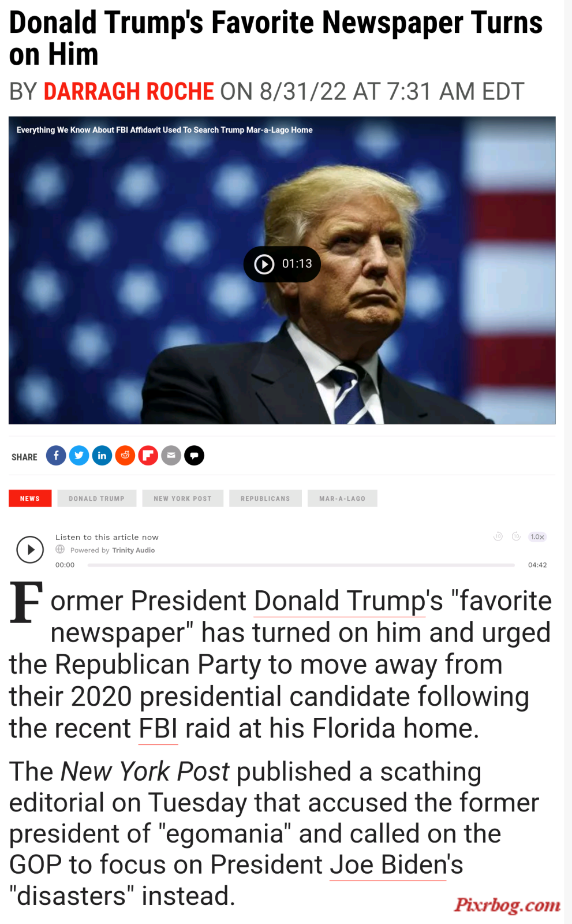Share article on Facebook
The image size is (572, 924).
coord(56,456)
